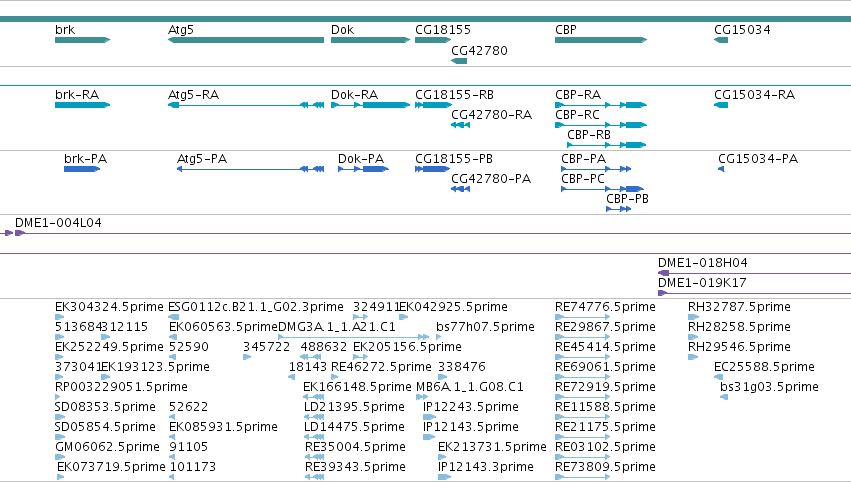Click the CBP-RB transcript
851x482 pixels.
coord(607,145)
